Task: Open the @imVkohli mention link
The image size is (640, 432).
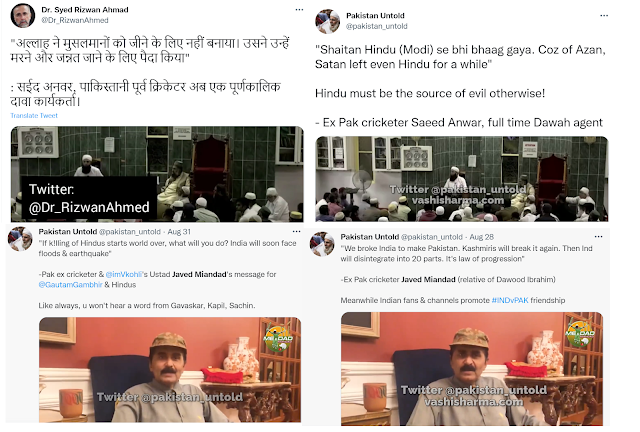Action: pyautogui.click(x=124, y=274)
